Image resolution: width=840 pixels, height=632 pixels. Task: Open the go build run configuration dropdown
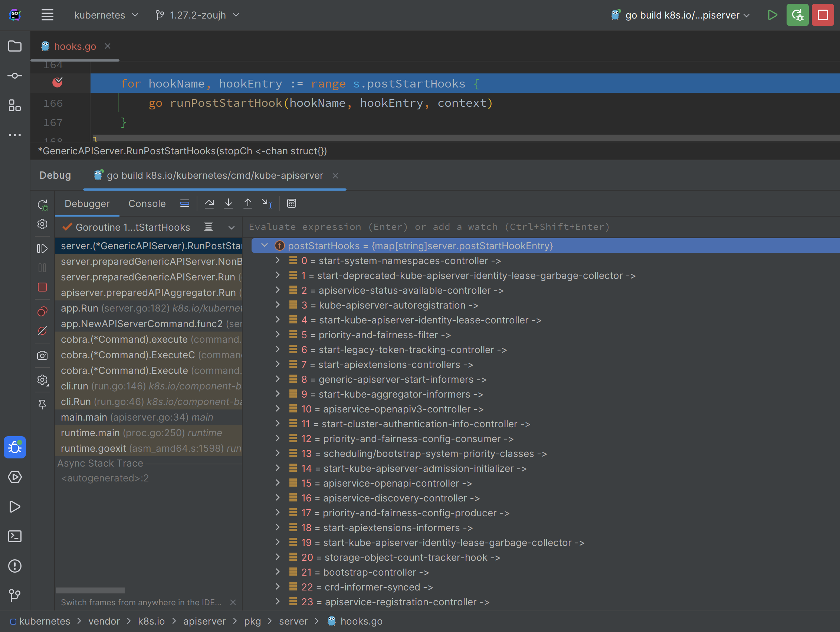tap(680, 15)
